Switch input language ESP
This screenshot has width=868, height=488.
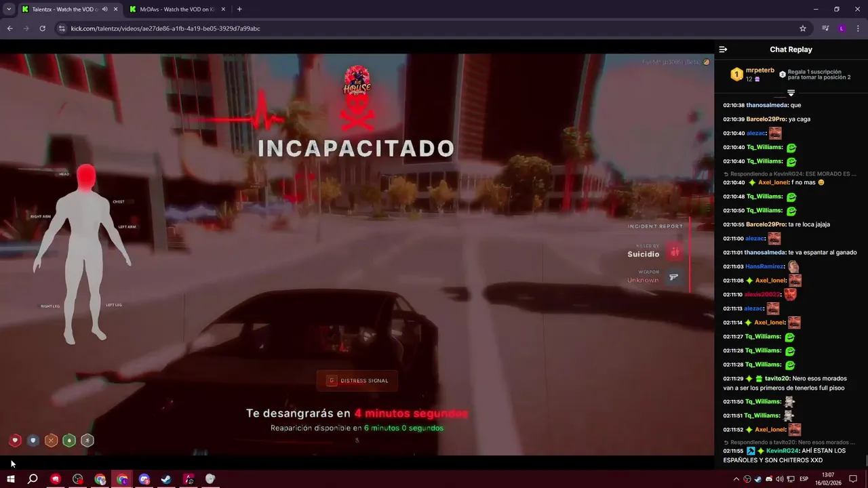pos(804,479)
